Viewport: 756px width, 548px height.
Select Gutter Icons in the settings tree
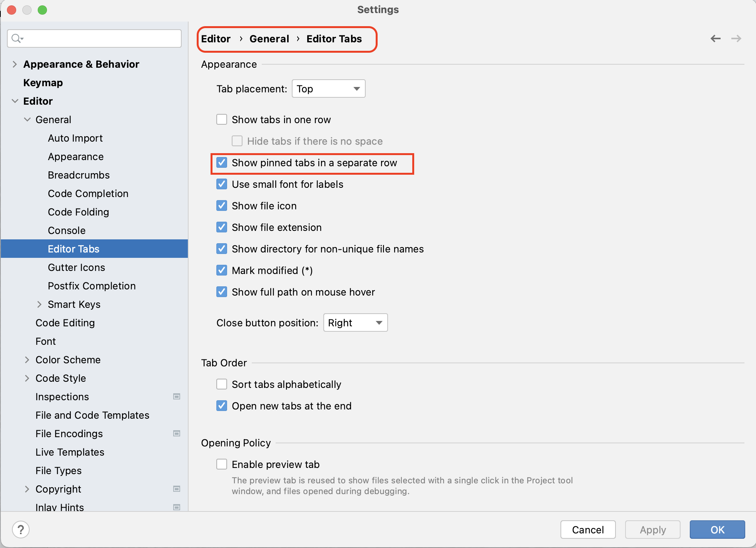point(76,267)
